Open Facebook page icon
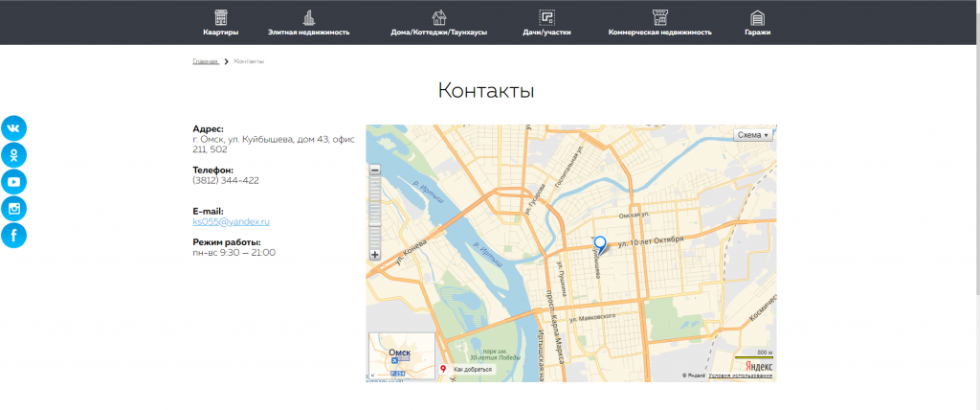Viewport: 980px width, 410px height. tap(14, 236)
